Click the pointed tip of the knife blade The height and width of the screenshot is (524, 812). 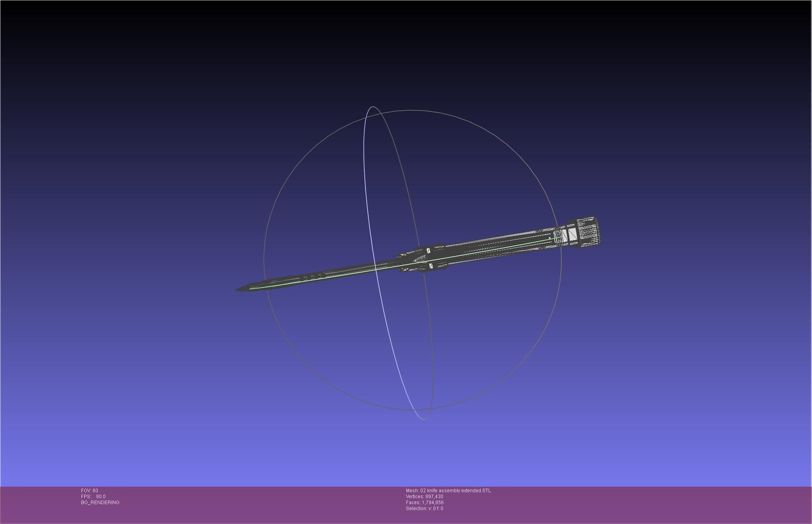tap(238, 289)
